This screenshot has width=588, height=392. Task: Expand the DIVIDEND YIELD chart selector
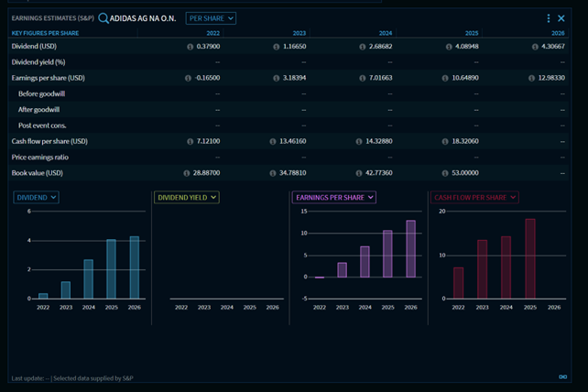tap(187, 197)
